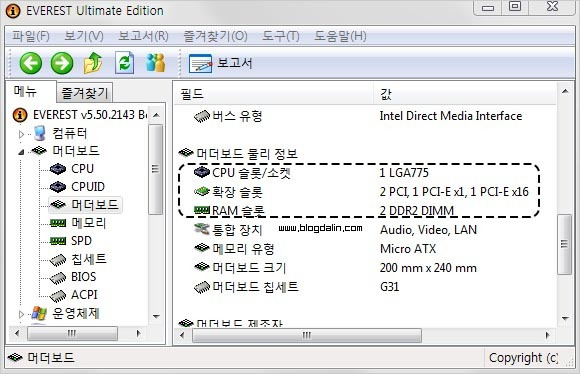This screenshot has height=374, width=580.
Task: Click the value 1 LGA775
Action: coord(404,172)
